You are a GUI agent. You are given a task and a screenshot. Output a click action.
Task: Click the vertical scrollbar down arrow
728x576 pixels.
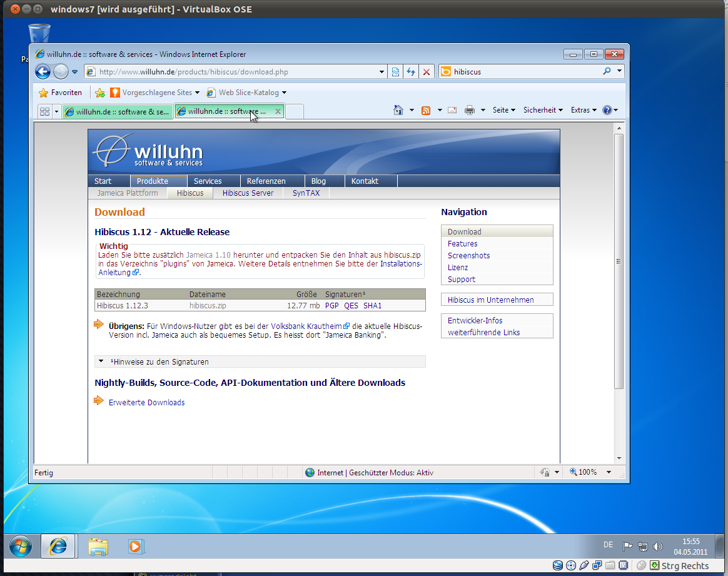[x=619, y=458]
